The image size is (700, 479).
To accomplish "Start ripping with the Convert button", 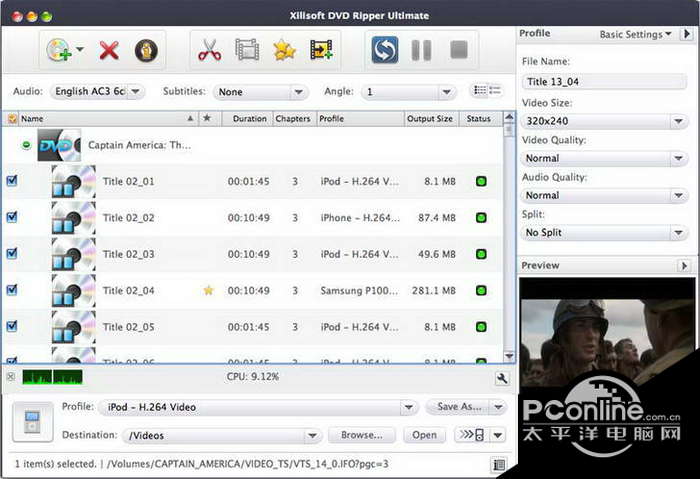I will pyautogui.click(x=384, y=50).
